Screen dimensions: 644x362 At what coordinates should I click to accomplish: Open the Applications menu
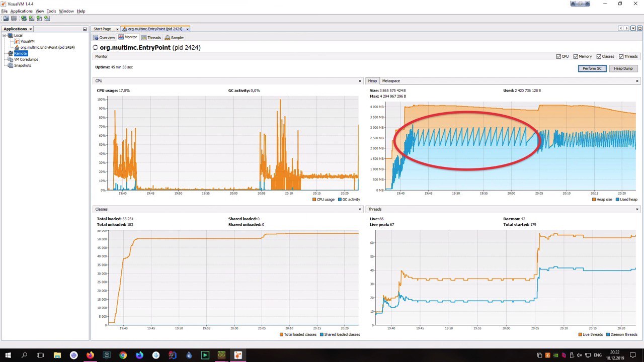pyautogui.click(x=21, y=11)
